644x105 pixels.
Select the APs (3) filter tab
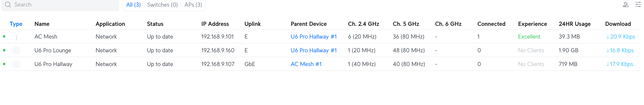pos(193,5)
